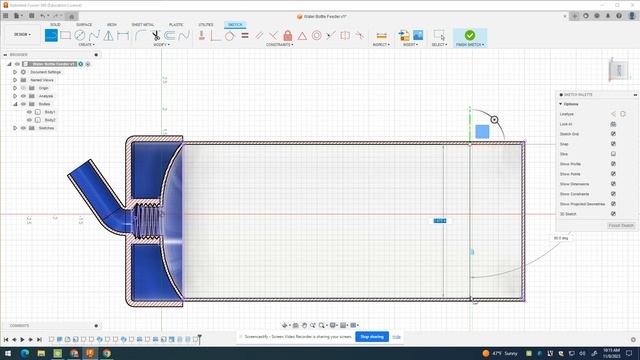Screen dimensions: 640x360
Task: Switch to the Utilities tab
Action: [x=206, y=25]
